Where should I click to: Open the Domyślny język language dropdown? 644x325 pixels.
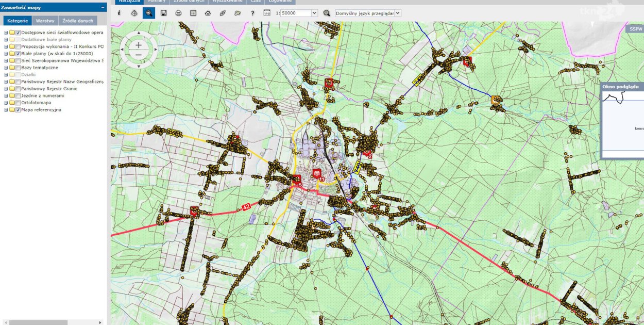coord(368,13)
